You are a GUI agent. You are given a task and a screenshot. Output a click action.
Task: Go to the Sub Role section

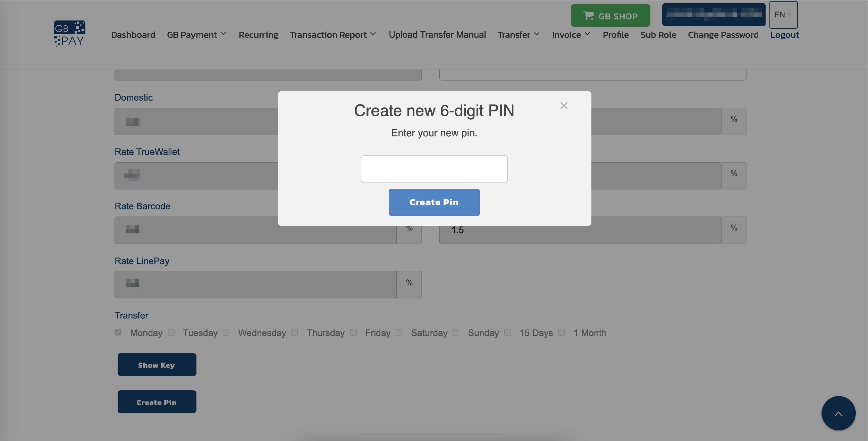pyautogui.click(x=658, y=34)
